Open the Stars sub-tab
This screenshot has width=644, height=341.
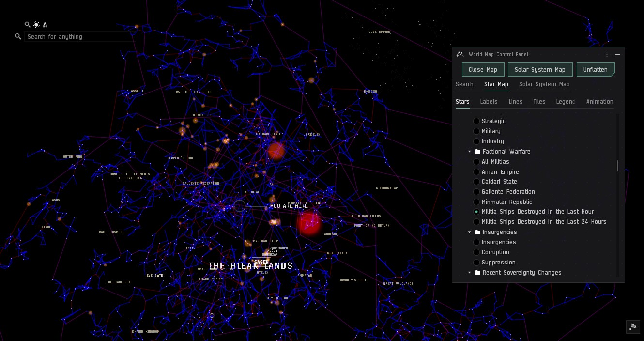tap(462, 102)
